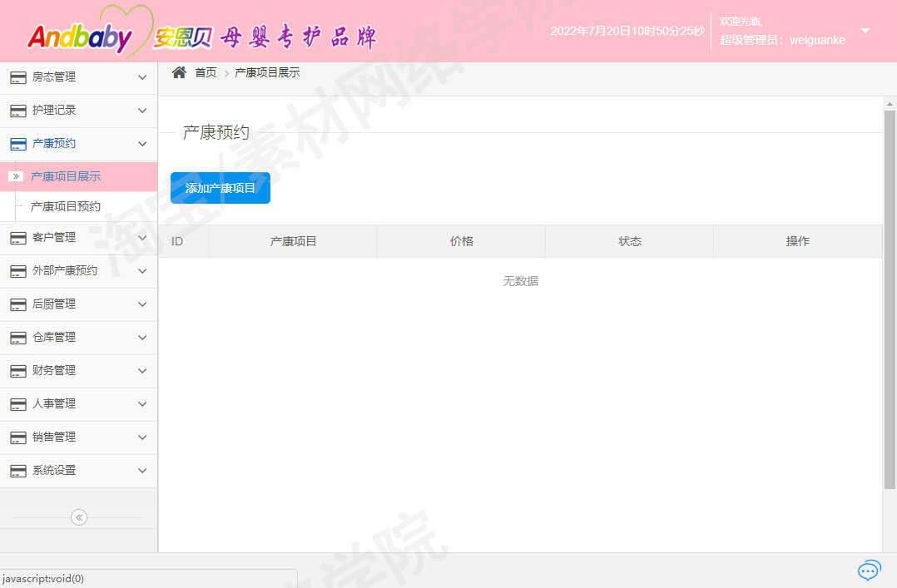Expand the 系统设置 chevron
897x588 pixels.
pyautogui.click(x=142, y=470)
